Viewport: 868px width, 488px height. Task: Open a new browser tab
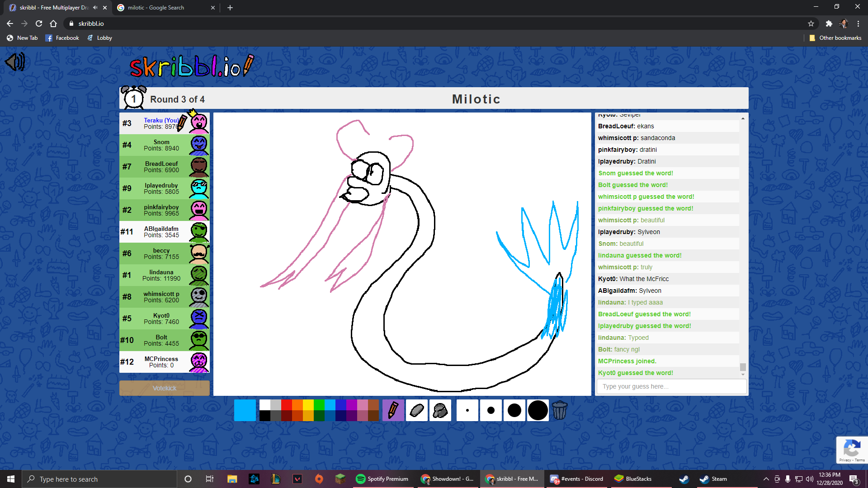(230, 8)
